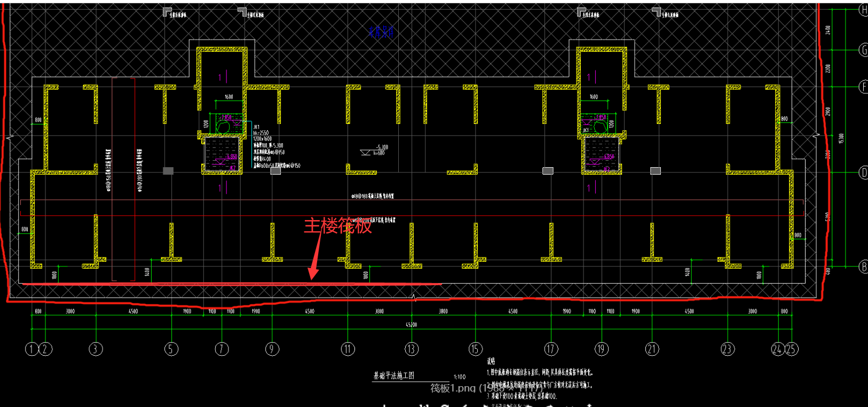Select the 说明 notes heading
Screen dimensions: 868x407
tap(491, 362)
